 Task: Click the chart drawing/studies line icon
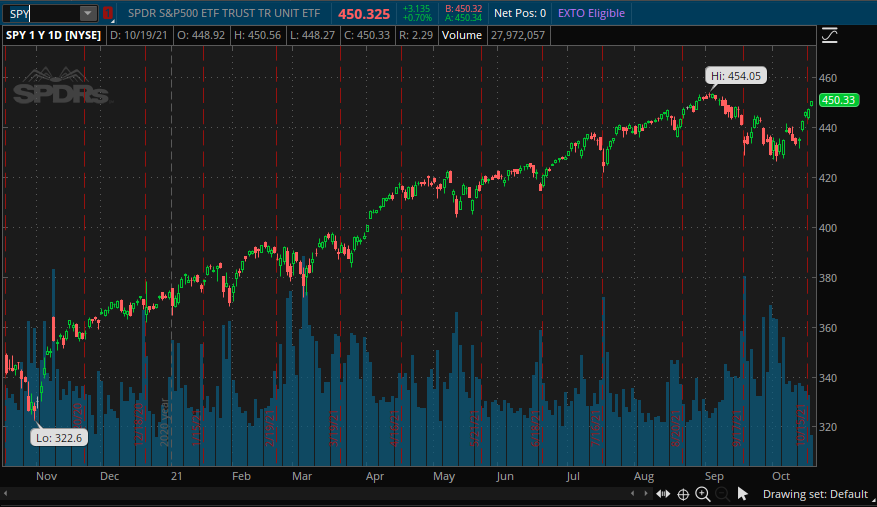(829, 36)
